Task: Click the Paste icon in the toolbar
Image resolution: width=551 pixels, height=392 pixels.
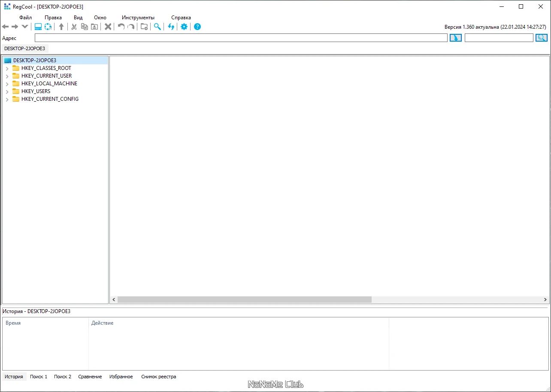Action: click(x=94, y=27)
